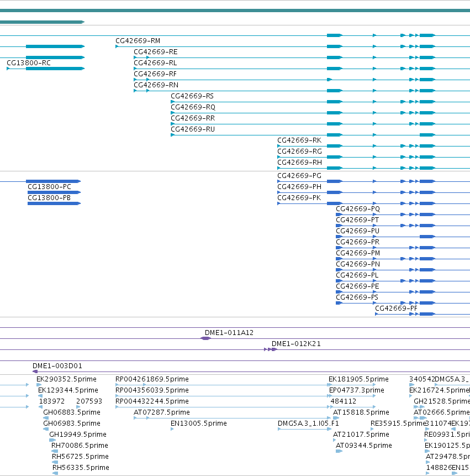Screen dimensions: 470x476
Task: Select the CG13800-RC transcript label
Action: (29, 63)
